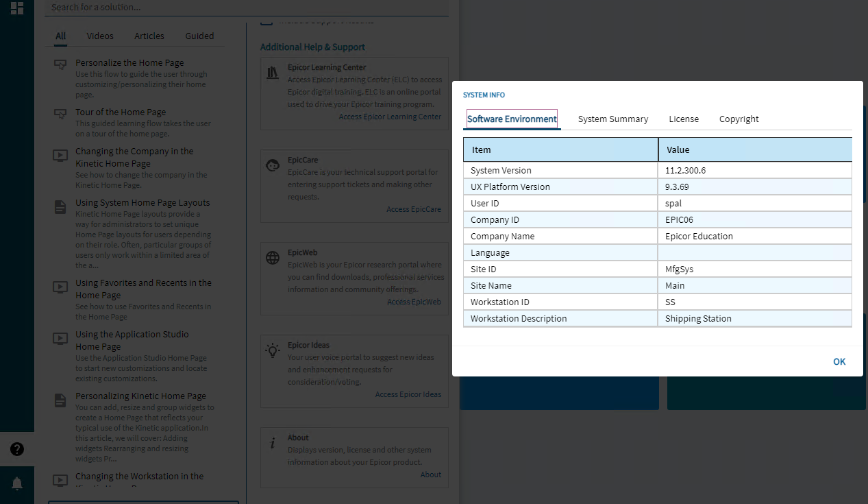This screenshot has width=868, height=504.
Task: Click the EpicCare support face icon
Action: (x=273, y=165)
